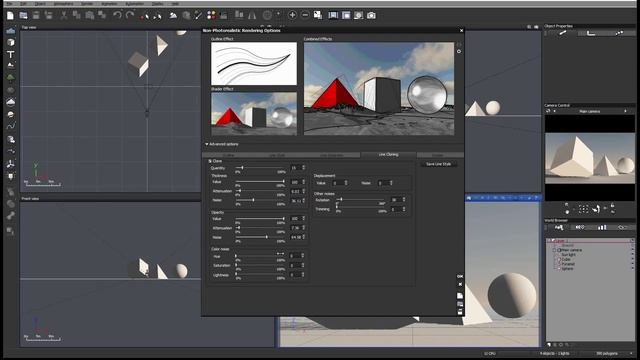Click the render options icon beside camera
Viewport: 640px width, 360px height.
358,16
